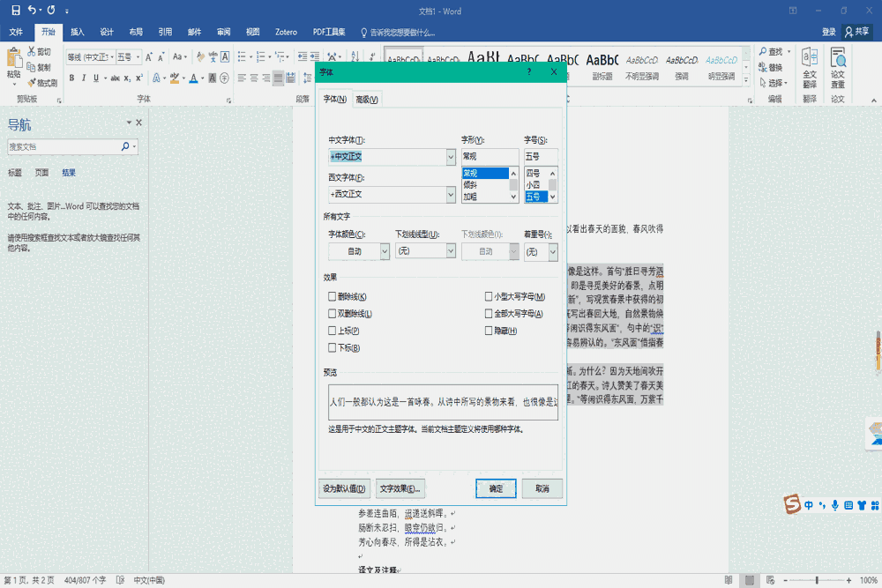
Task: Enable the 双删除线 double strikethrough checkbox
Action: 333,314
